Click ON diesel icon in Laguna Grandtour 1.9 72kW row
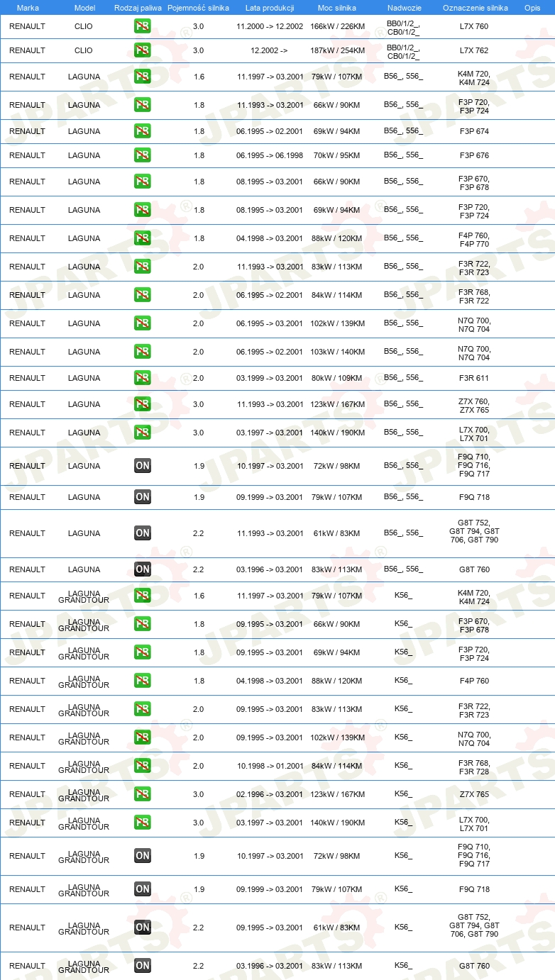 tap(143, 856)
